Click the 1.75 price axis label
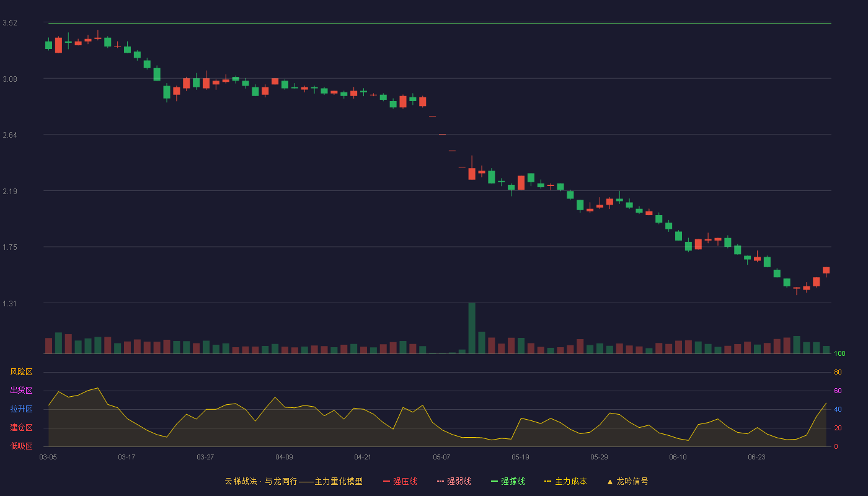Image resolution: width=868 pixels, height=496 pixels. point(10,247)
